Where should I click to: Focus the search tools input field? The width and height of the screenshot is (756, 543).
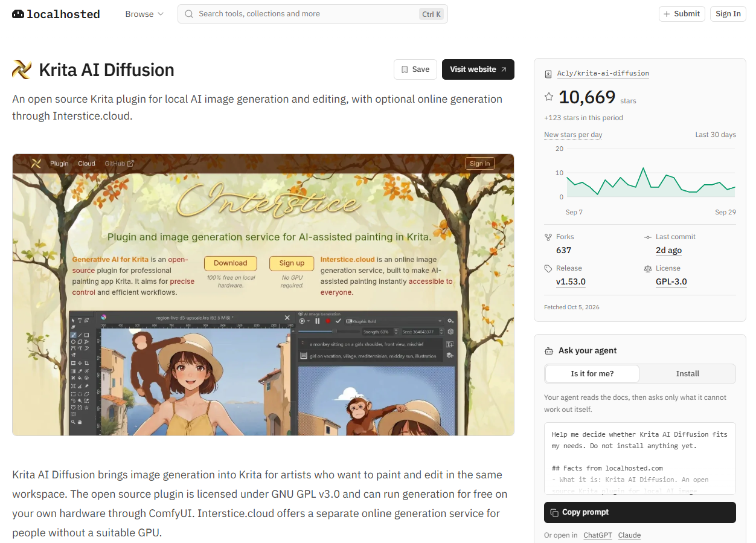(313, 14)
